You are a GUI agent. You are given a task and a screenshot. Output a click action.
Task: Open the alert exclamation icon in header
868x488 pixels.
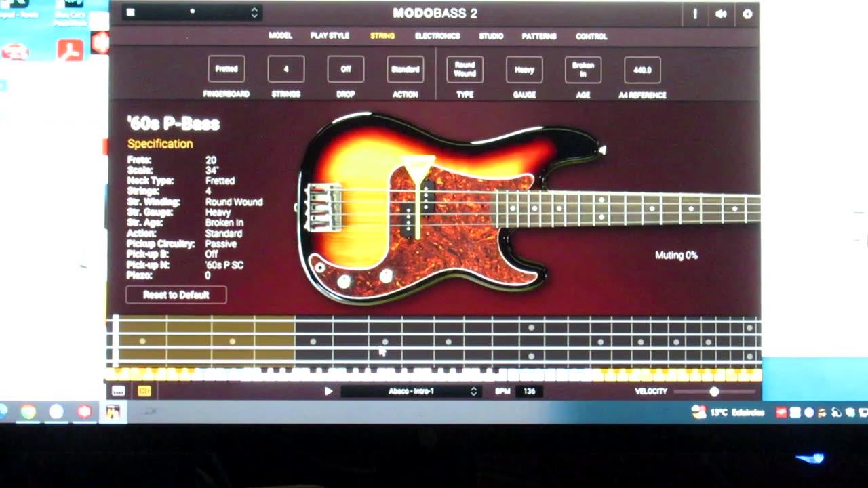click(x=694, y=14)
